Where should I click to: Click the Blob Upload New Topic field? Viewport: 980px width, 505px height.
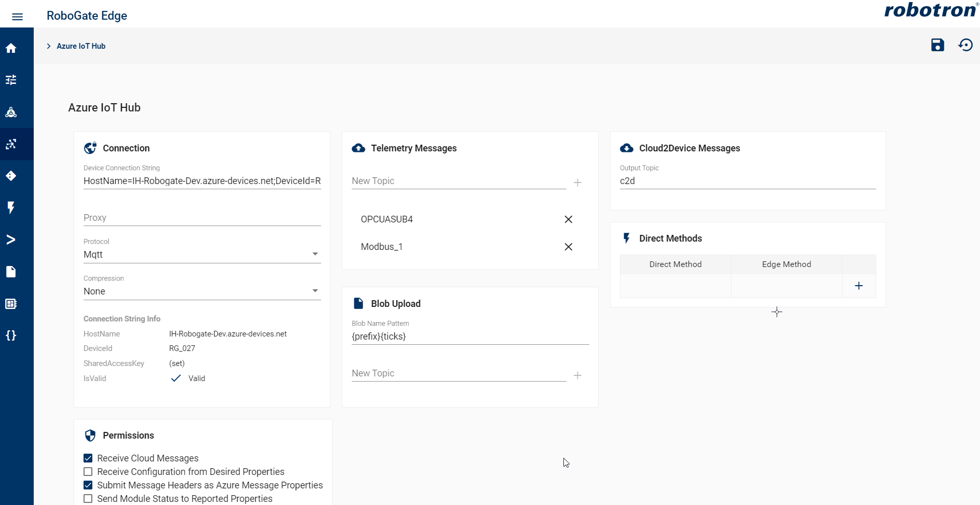[459, 373]
